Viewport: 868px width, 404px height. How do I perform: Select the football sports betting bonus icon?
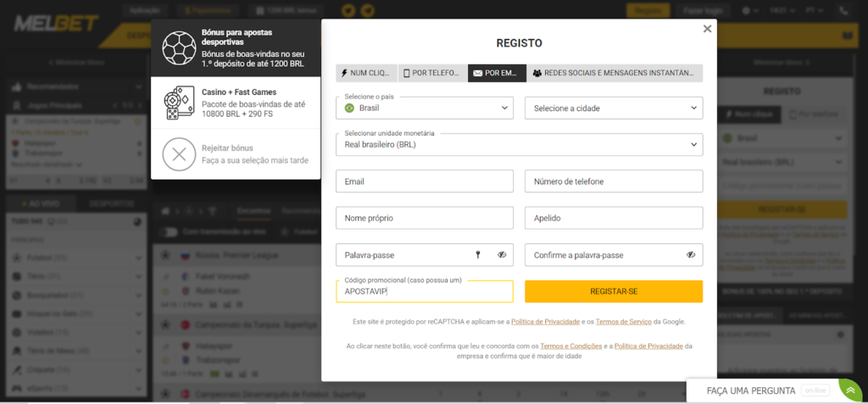point(179,47)
